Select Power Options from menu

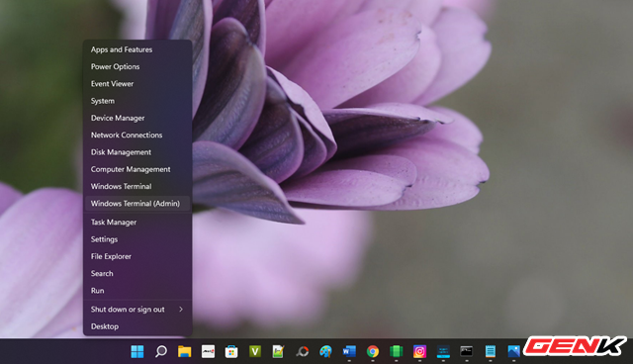coord(137,66)
